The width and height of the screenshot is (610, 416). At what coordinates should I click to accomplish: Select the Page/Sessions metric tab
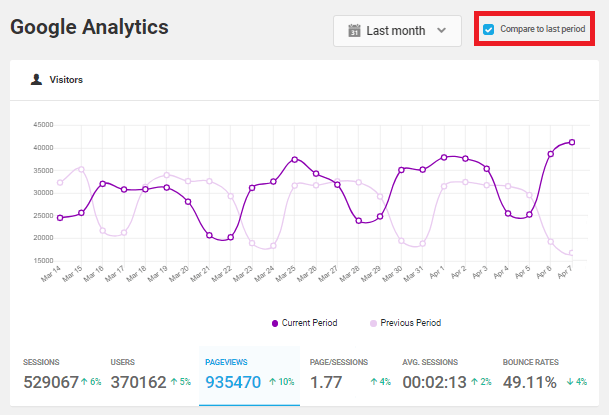pos(350,376)
